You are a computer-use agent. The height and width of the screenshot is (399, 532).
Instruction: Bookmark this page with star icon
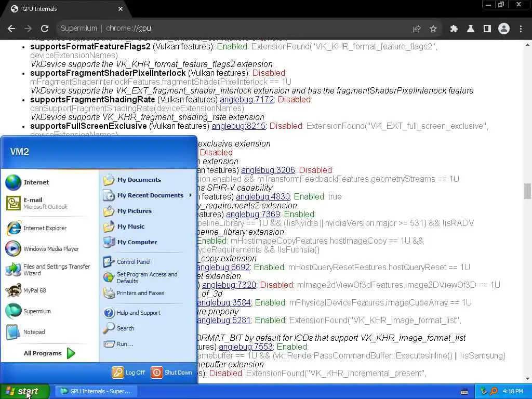(x=433, y=29)
